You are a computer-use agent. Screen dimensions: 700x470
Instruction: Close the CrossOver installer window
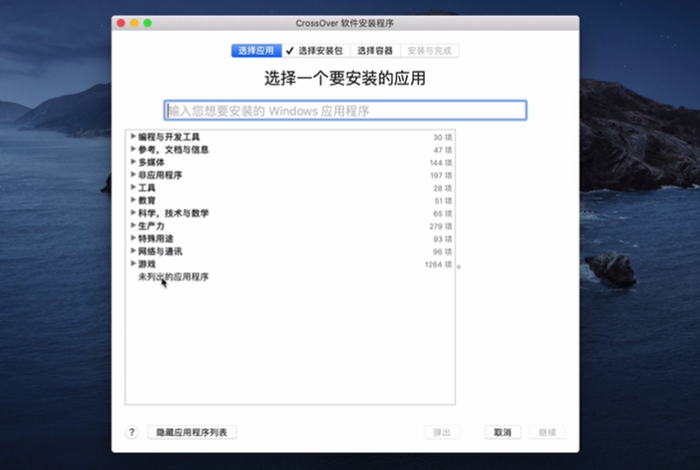pyautogui.click(x=121, y=23)
